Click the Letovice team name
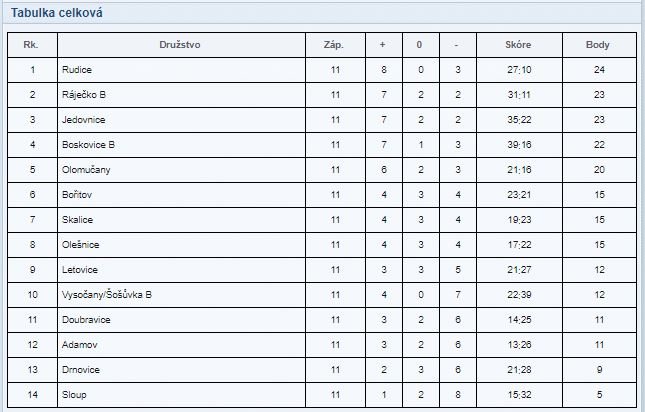Screen dimensions: 645x412 click(x=80, y=270)
